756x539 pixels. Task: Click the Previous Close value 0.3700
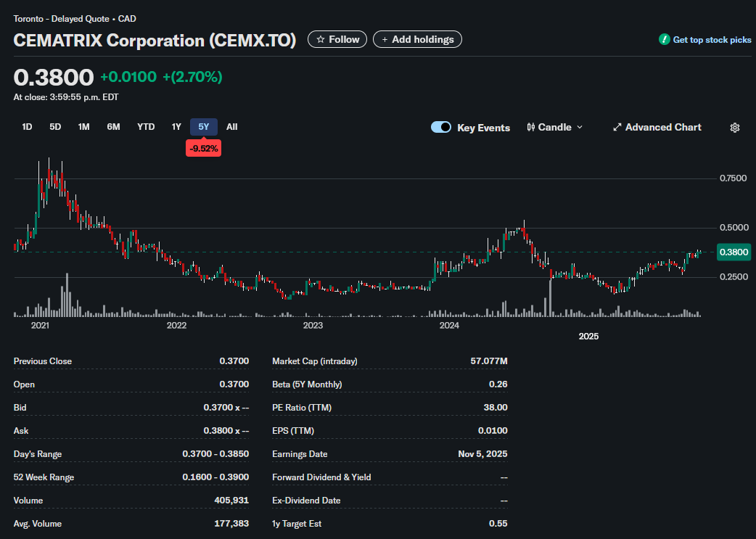(234, 361)
